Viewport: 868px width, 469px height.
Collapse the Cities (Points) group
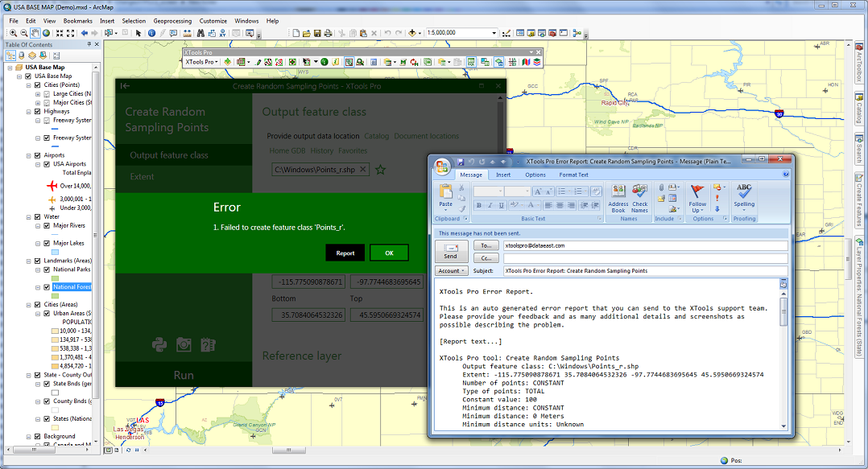pyautogui.click(x=29, y=85)
